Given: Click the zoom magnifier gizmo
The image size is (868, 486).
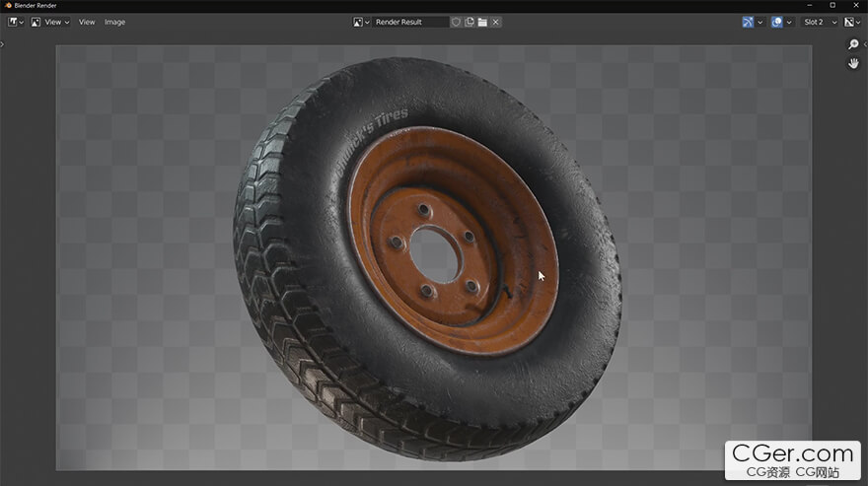Looking at the screenshot, I should [854, 44].
